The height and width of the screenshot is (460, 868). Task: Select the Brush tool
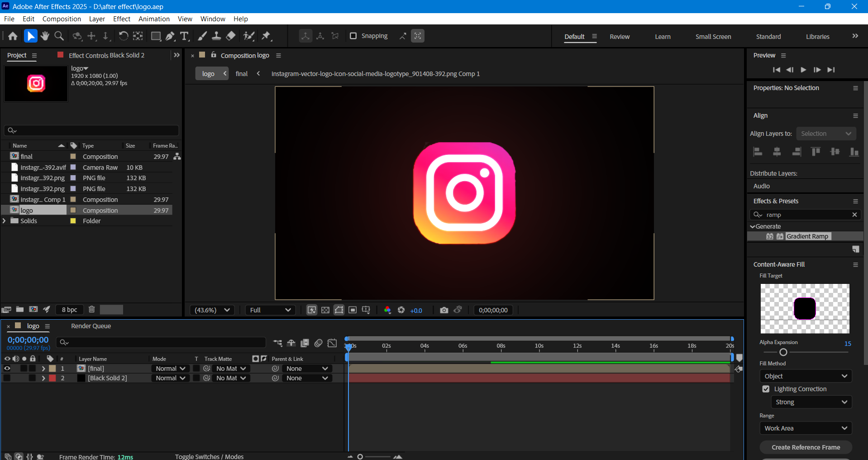202,36
